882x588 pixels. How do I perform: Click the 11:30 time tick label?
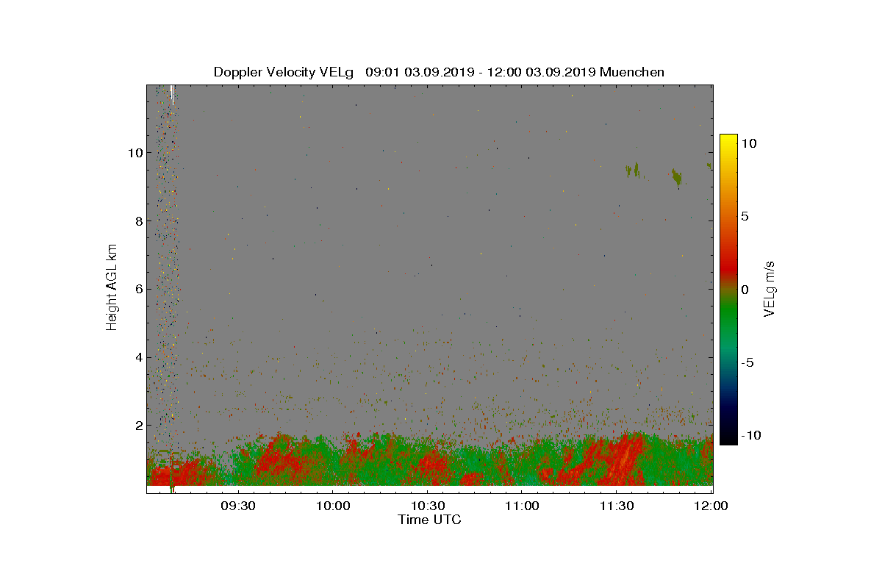(617, 506)
